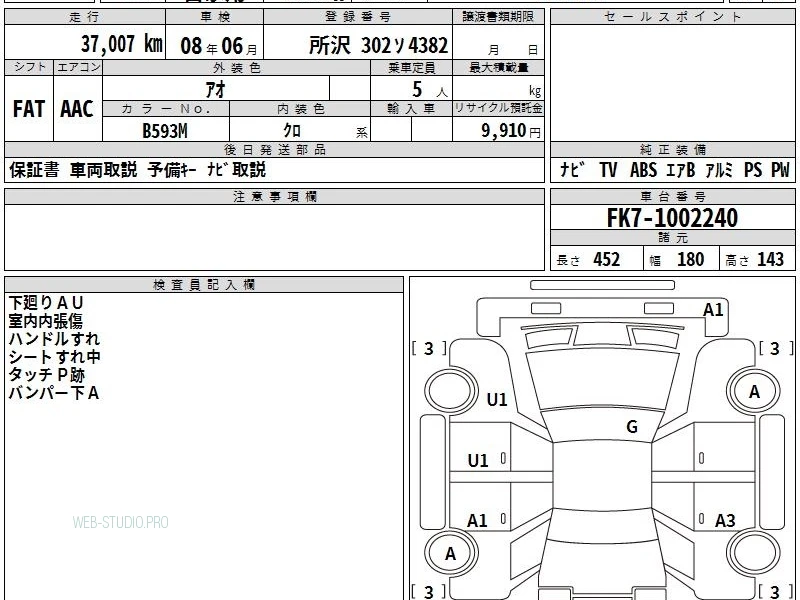This screenshot has width=800, height=600.
Task: Select chassis number FK7-1002240
Action: (x=672, y=218)
